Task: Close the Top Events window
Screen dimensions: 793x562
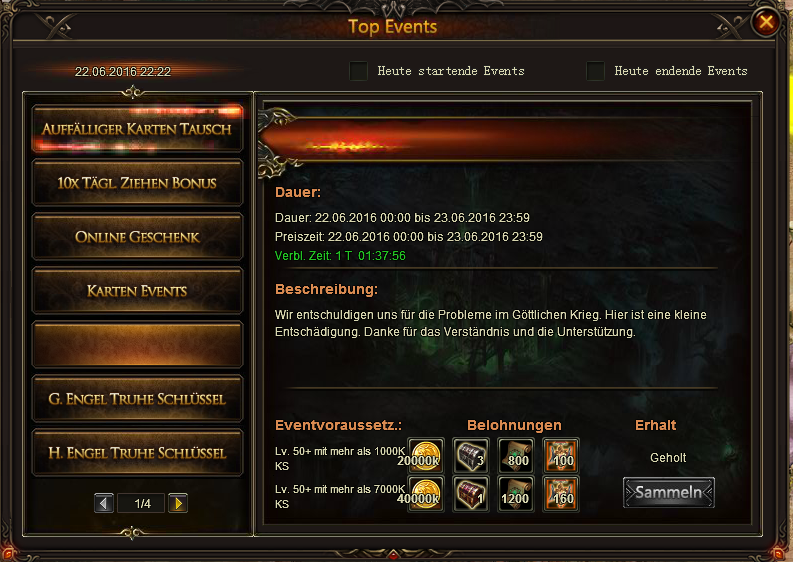Action: pos(766,22)
